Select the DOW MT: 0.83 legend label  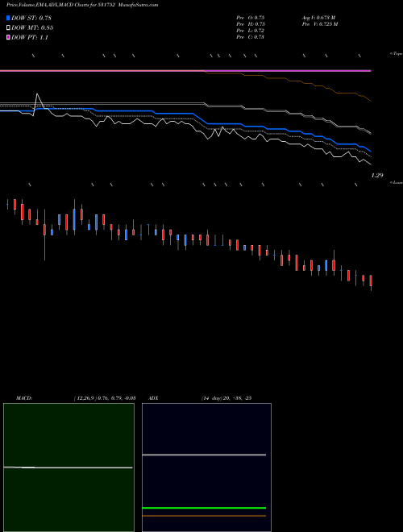click(32, 28)
